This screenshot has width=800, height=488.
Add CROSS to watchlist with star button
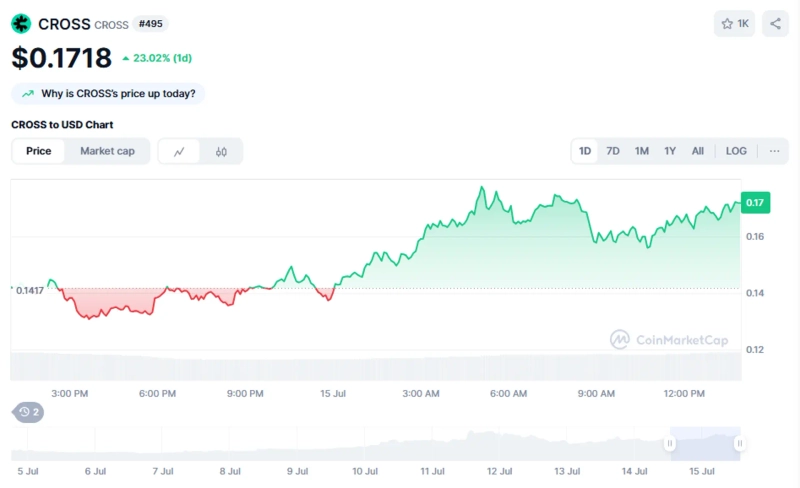click(734, 24)
